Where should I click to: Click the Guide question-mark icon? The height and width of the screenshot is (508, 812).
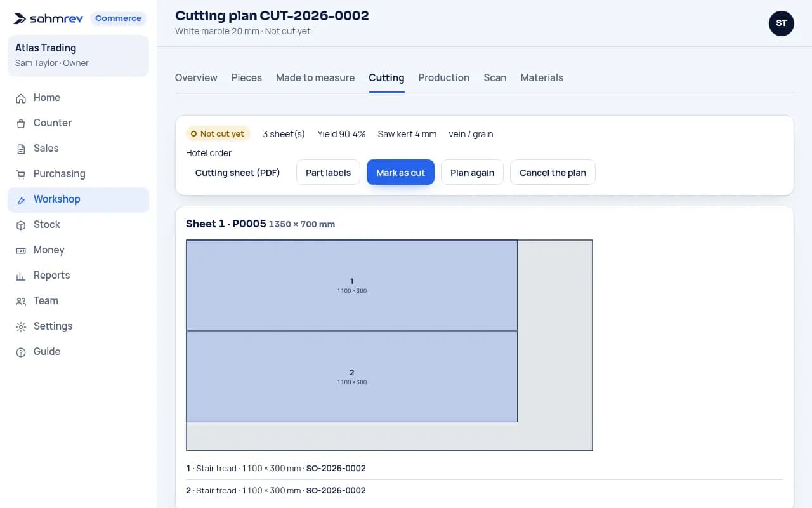tap(21, 352)
